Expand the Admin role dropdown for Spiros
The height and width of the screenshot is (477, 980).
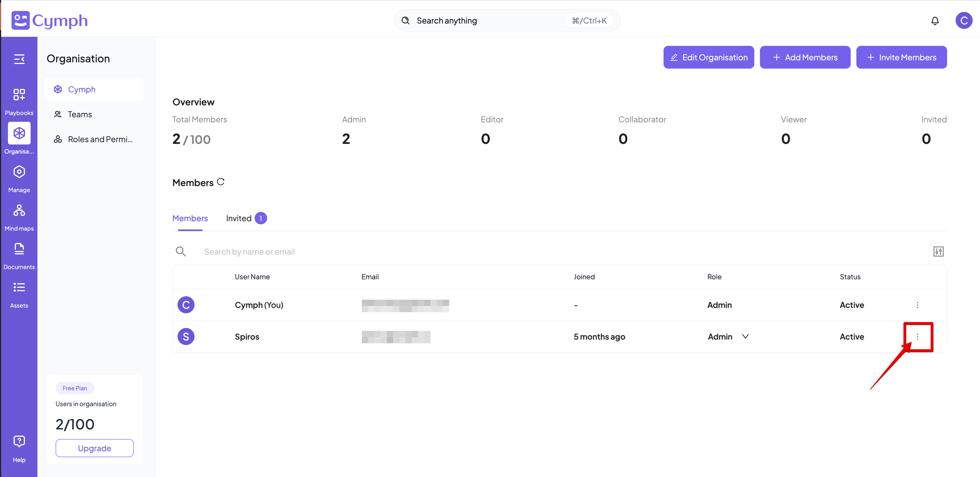point(745,337)
